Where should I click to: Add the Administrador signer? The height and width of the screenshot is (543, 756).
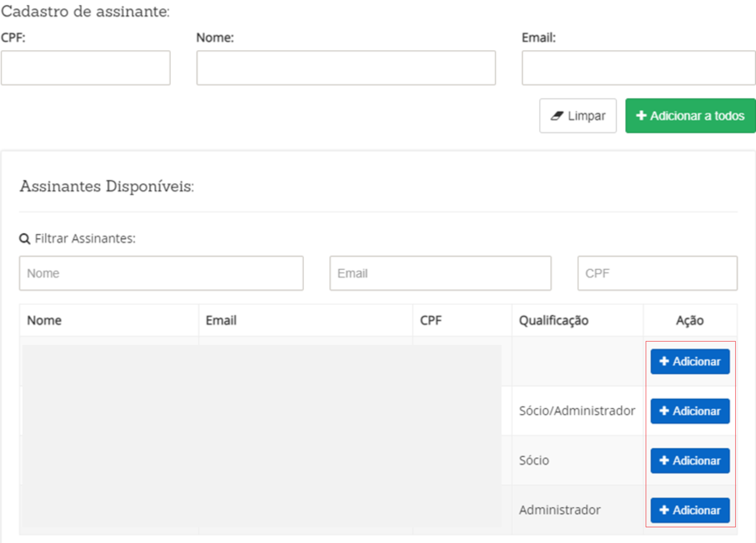click(690, 510)
